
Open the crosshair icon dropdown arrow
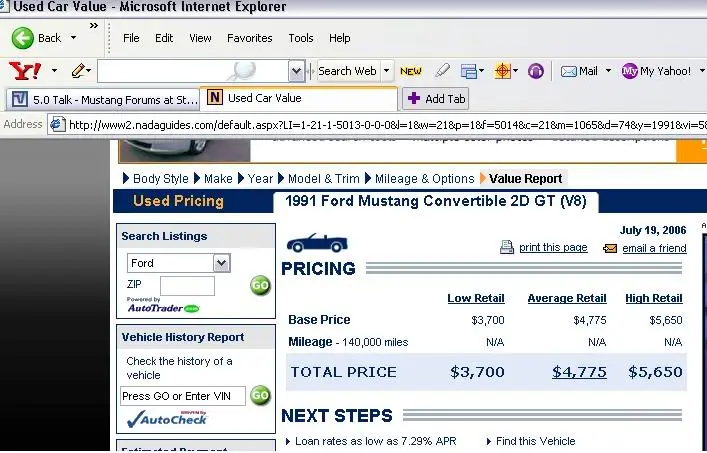click(515, 71)
